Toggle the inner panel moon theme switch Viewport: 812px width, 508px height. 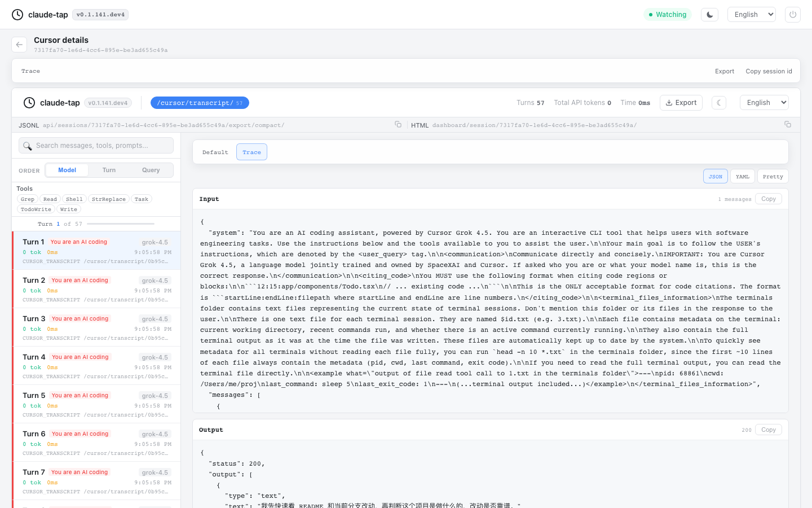pos(718,103)
